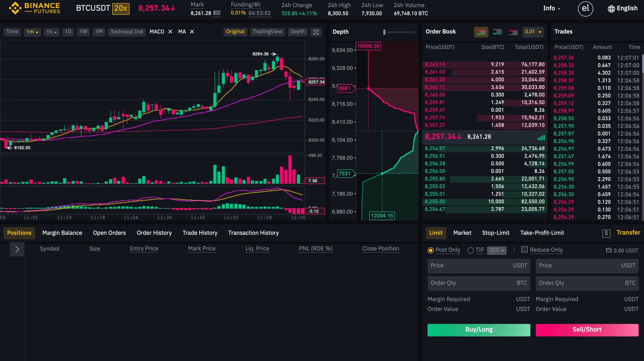Open the Info dropdown menu
Image resolution: width=644 pixels, height=361 pixels.
[x=552, y=8]
